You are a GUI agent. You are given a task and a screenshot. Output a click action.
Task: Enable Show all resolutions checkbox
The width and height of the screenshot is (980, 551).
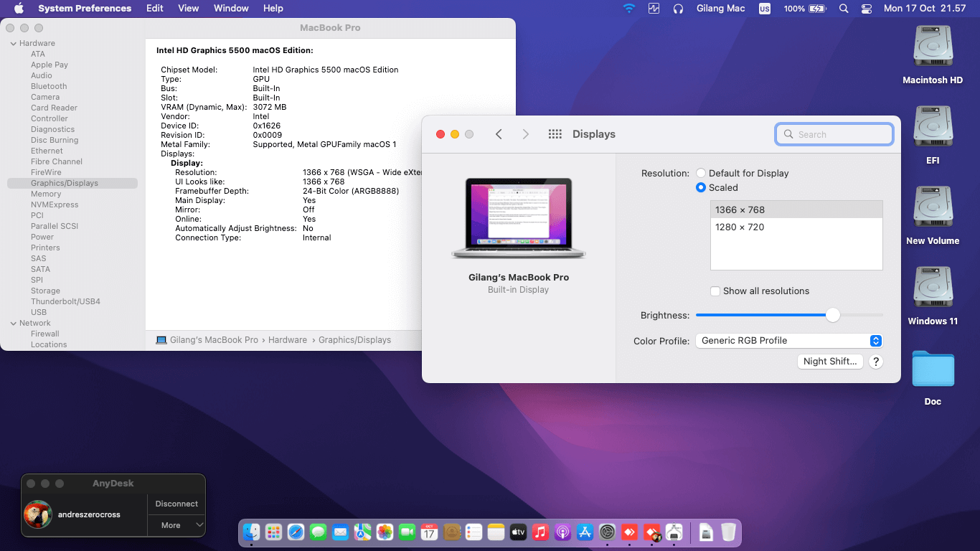tap(715, 291)
